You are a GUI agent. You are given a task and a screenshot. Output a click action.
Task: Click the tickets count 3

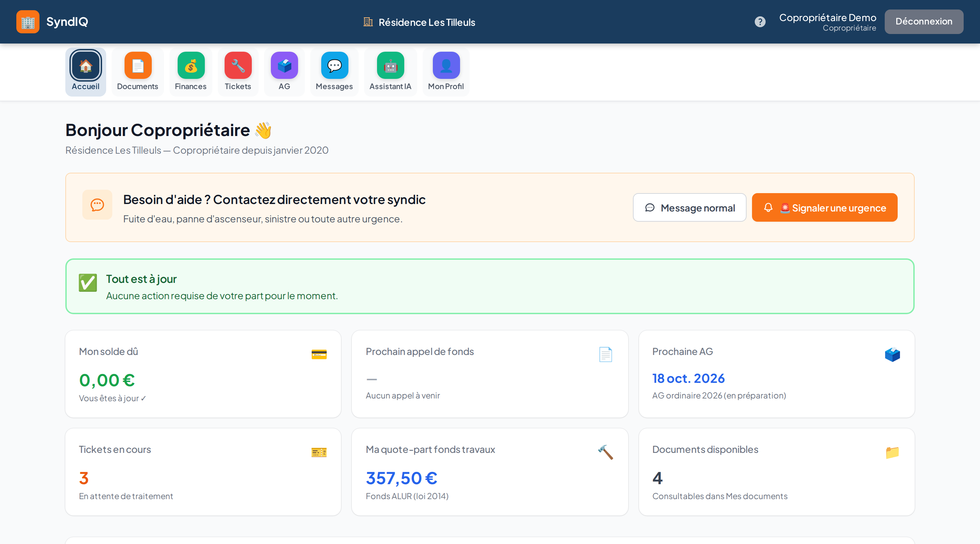click(84, 478)
